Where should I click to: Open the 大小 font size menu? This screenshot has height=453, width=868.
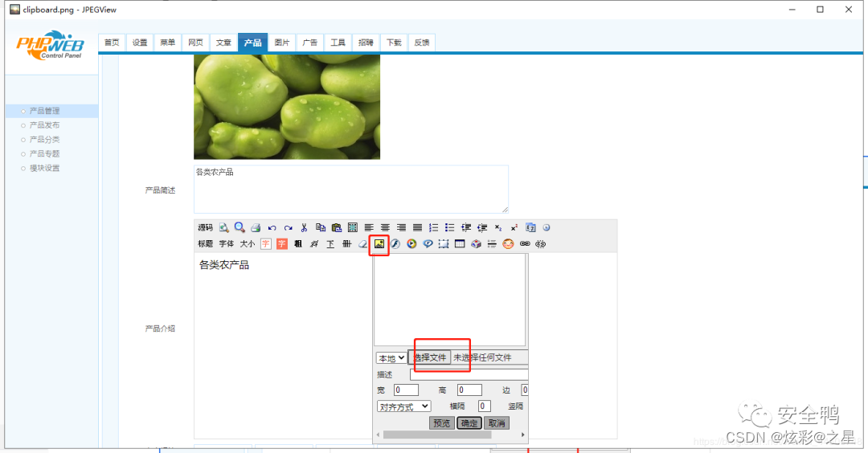[247, 244]
